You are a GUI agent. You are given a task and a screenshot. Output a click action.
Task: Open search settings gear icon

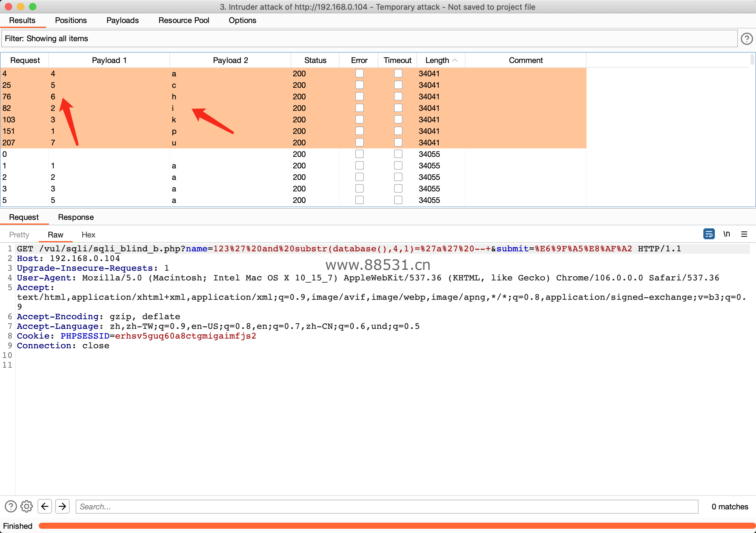click(x=27, y=506)
